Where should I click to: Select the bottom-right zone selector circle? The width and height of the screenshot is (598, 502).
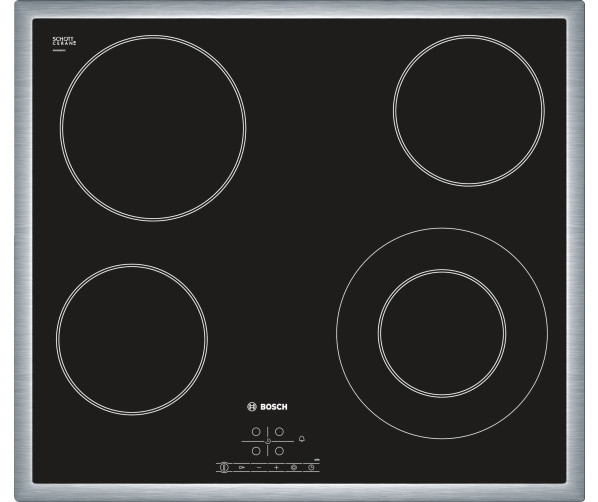(280, 451)
